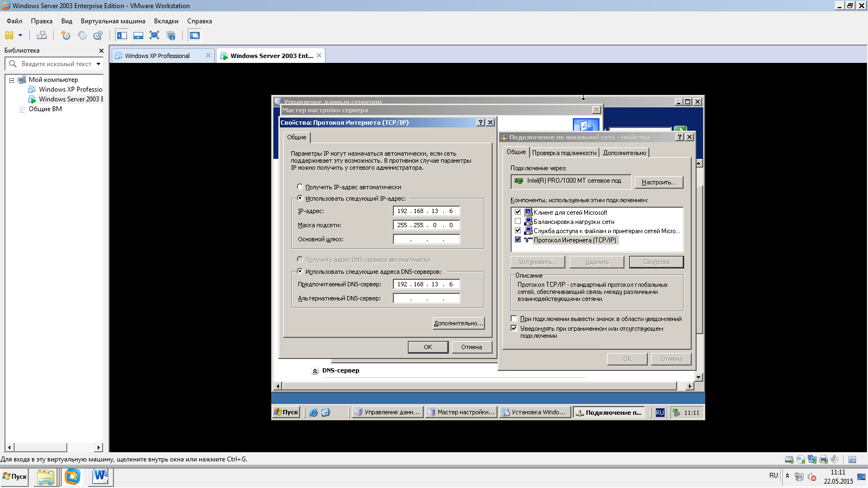This screenshot has width=868, height=488.
Task: Click OK in the TCP/IP properties dialog
Action: pyautogui.click(x=428, y=347)
